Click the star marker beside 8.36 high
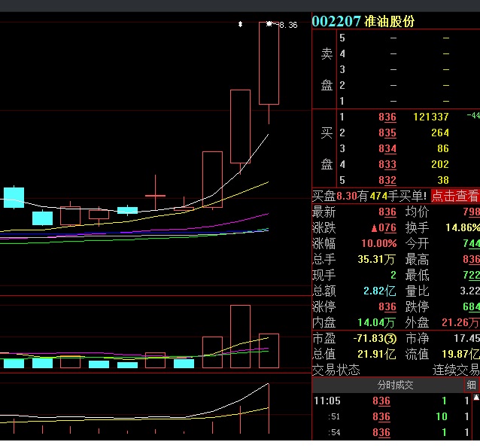 pos(269,24)
